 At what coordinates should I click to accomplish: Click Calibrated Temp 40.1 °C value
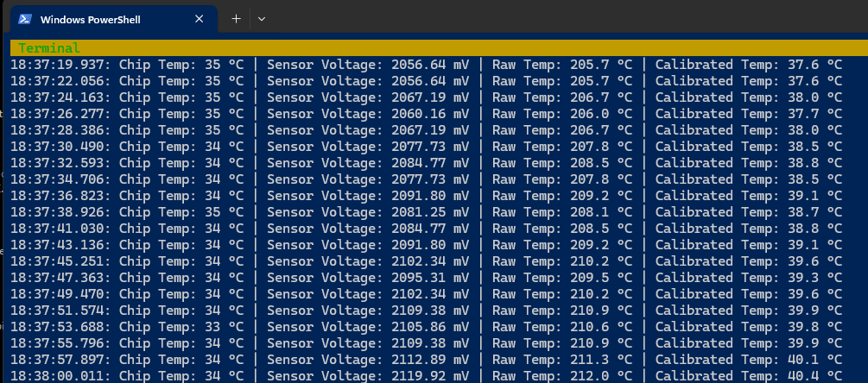coord(814,360)
